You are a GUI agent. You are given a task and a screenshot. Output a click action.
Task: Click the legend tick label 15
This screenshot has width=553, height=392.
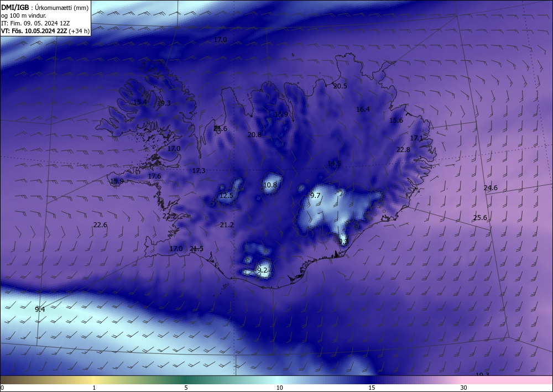pyautogui.click(x=372, y=388)
